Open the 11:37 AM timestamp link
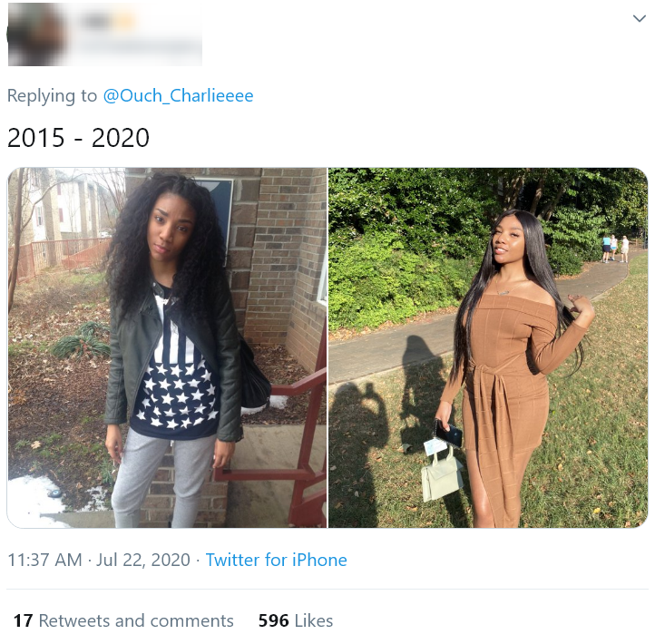Screen dimensions: 655x644 44,560
